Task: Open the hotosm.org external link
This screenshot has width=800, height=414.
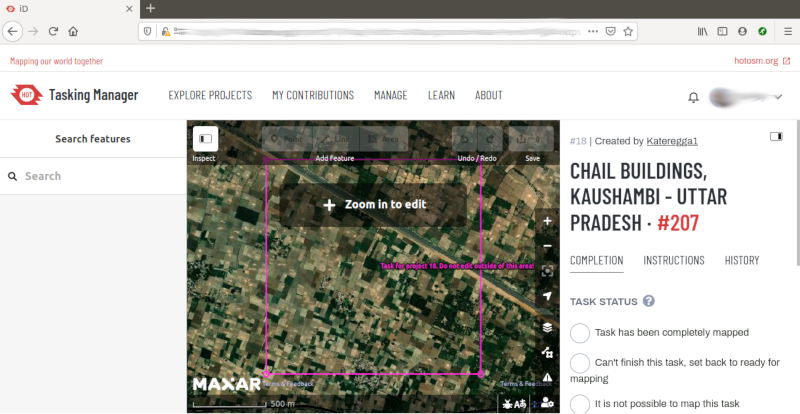Action: pyautogui.click(x=762, y=61)
